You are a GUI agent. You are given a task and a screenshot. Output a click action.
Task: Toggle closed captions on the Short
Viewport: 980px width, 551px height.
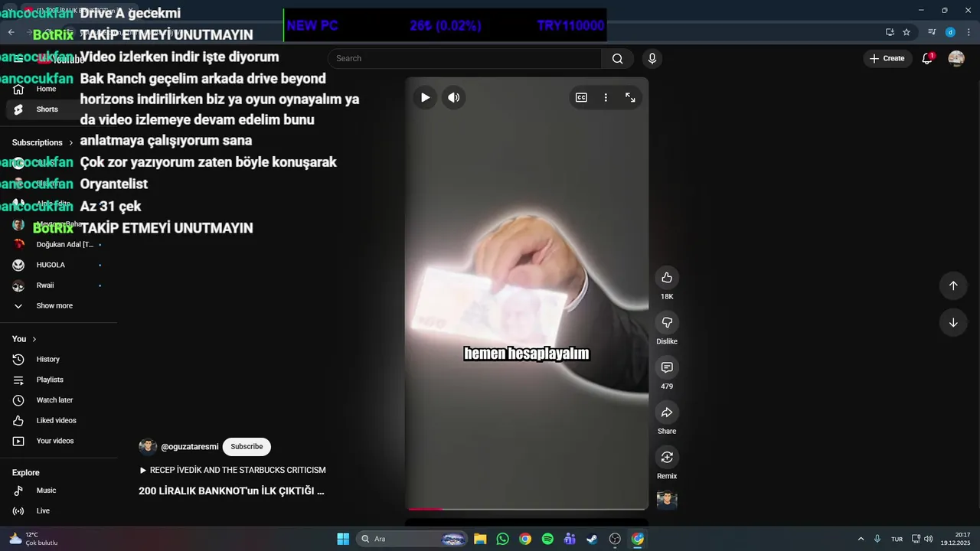point(582,97)
